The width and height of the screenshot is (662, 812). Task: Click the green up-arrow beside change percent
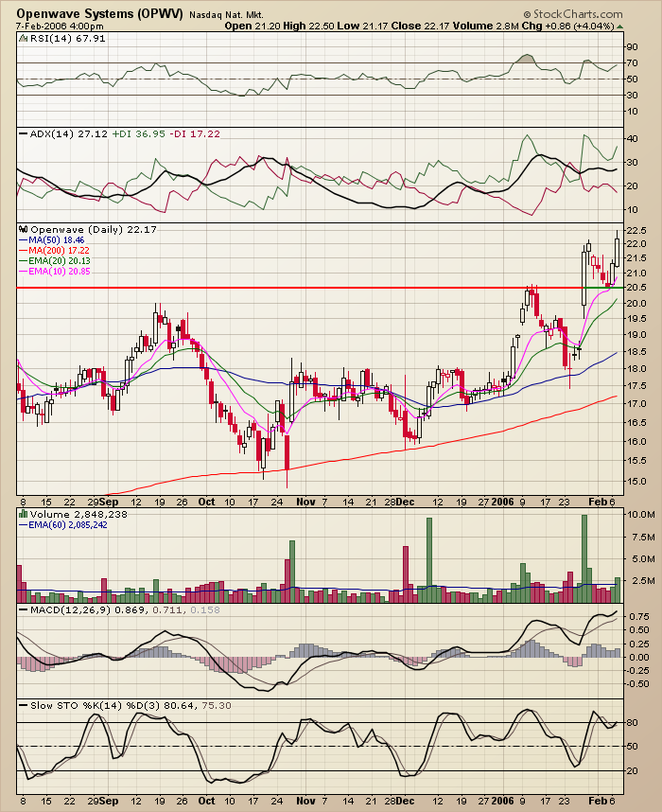coord(620,26)
